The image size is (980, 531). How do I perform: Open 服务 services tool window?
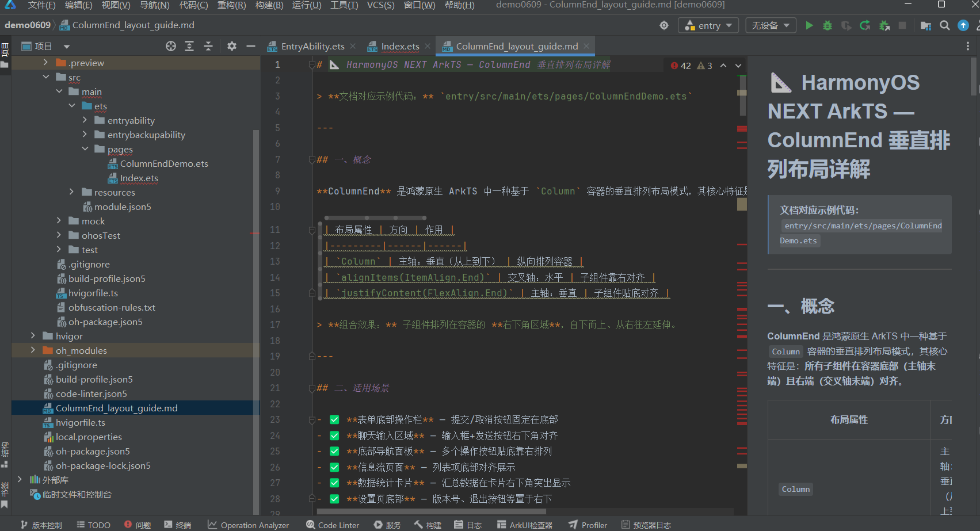point(387,525)
